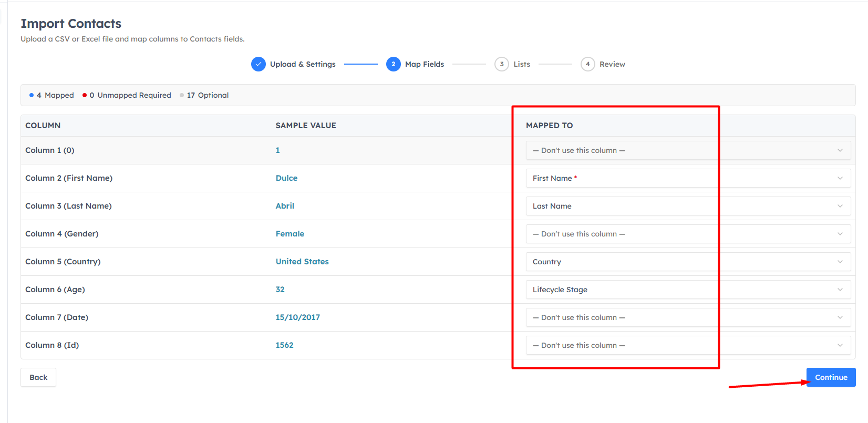Image resolution: width=868 pixels, height=423 pixels.
Task: Click the Column 4 (Gender) label
Action: [62, 234]
